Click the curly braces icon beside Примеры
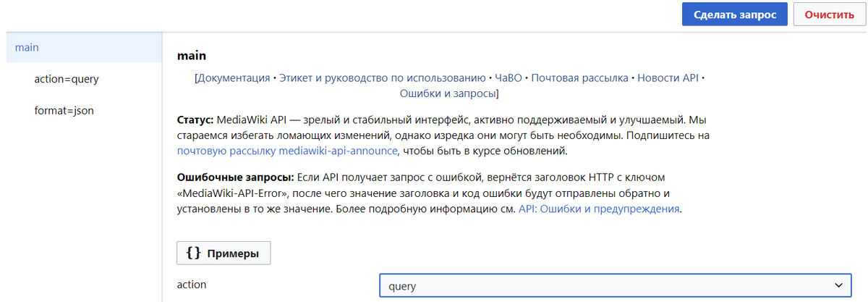 (193, 253)
